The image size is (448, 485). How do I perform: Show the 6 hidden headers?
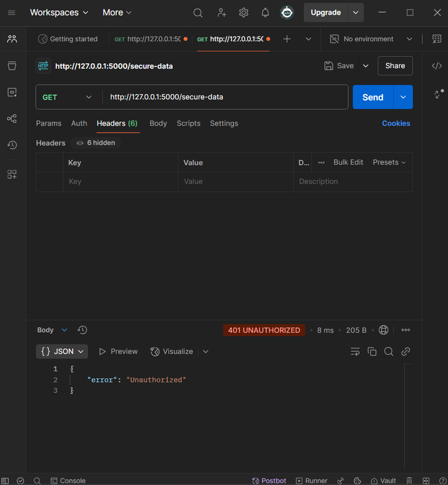tap(95, 143)
